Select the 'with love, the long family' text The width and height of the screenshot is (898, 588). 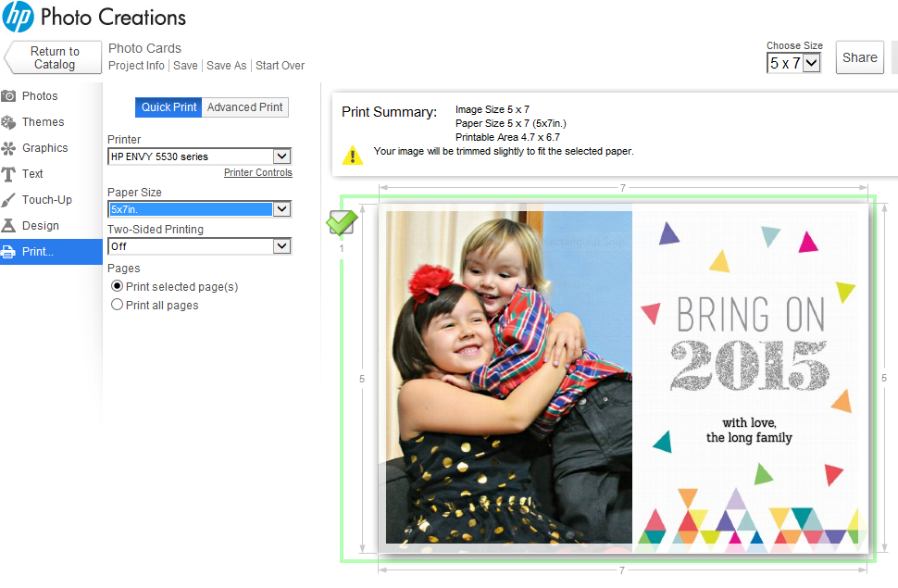tap(749, 430)
